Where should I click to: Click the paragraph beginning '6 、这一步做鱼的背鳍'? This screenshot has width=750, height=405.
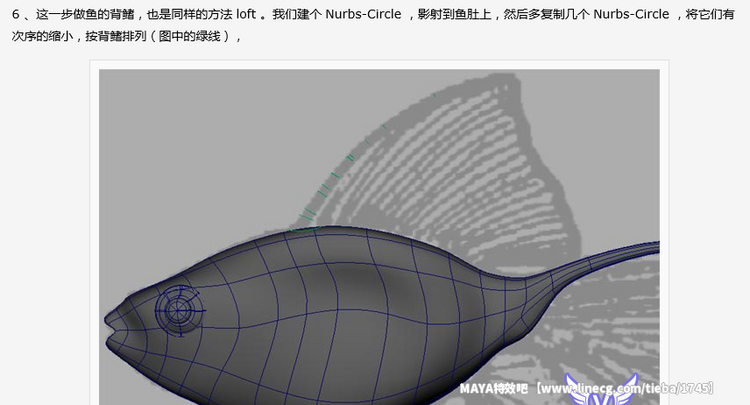click(x=373, y=25)
